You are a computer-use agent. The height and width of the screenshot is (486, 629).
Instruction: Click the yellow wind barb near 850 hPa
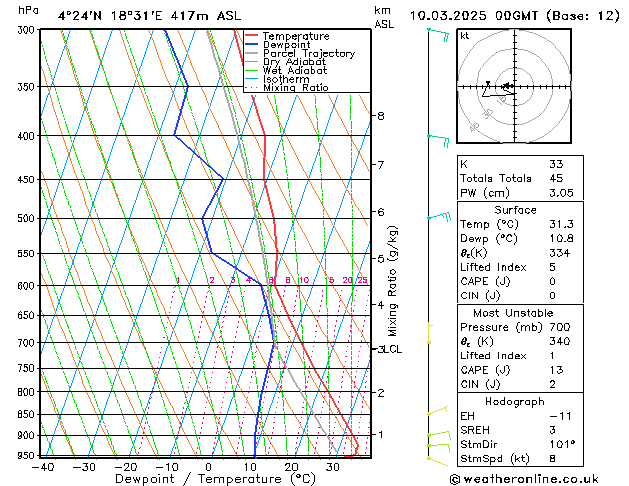(436, 410)
